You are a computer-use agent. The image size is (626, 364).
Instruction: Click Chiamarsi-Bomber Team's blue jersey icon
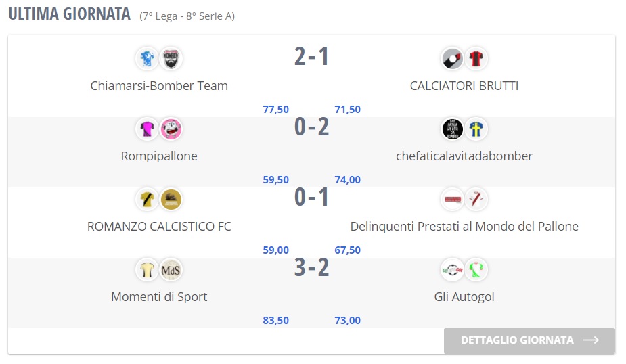click(x=147, y=59)
